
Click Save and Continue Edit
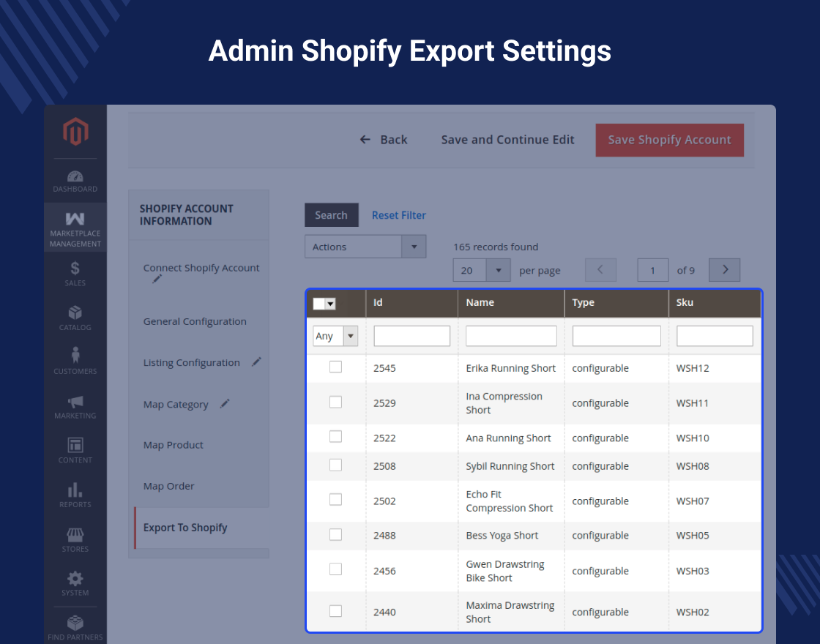pos(507,140)
